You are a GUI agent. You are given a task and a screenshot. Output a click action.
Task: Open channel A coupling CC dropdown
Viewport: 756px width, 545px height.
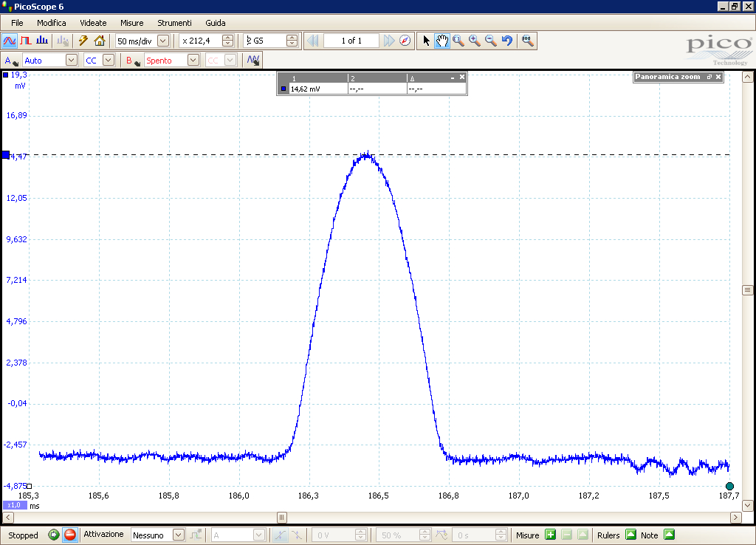109,61
